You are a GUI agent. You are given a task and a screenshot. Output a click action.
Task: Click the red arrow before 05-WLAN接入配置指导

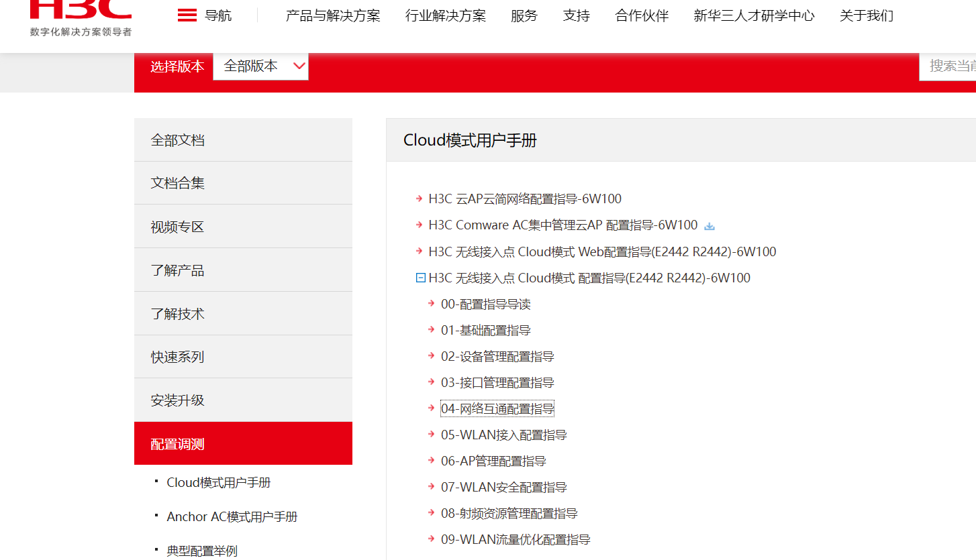(x=432, y=435)
